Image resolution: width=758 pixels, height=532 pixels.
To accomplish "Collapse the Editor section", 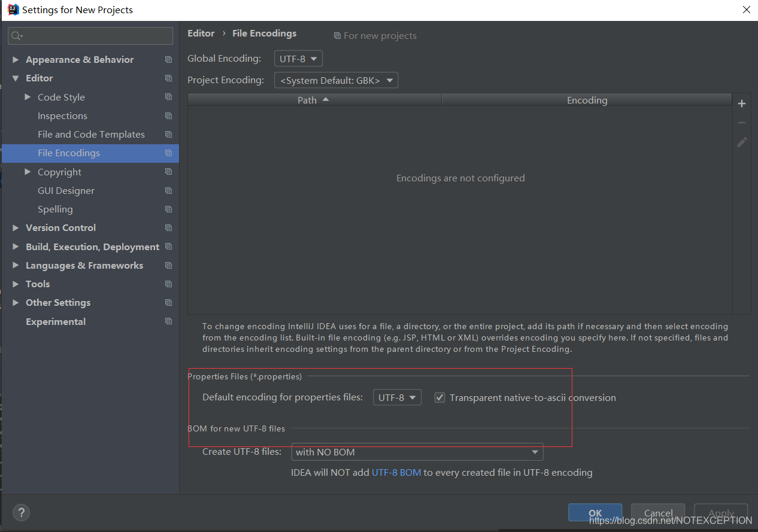I will (x=16, y=78).
